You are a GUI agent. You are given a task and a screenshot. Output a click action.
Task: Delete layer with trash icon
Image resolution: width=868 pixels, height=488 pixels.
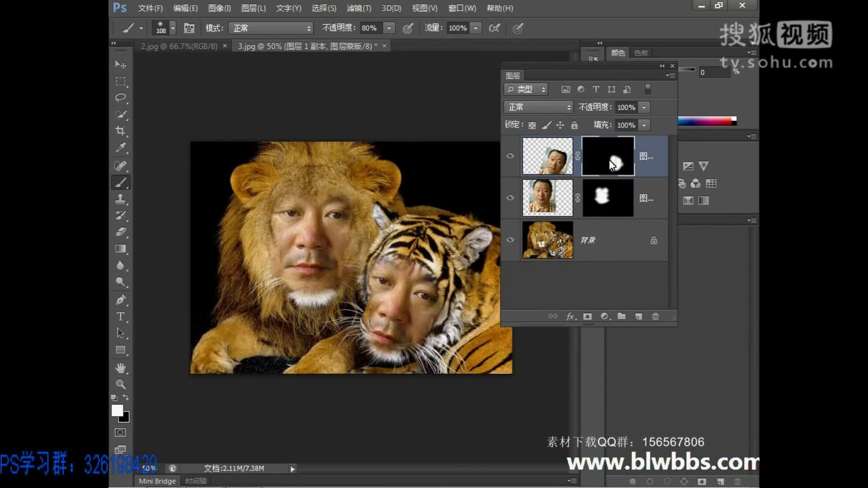656,316
